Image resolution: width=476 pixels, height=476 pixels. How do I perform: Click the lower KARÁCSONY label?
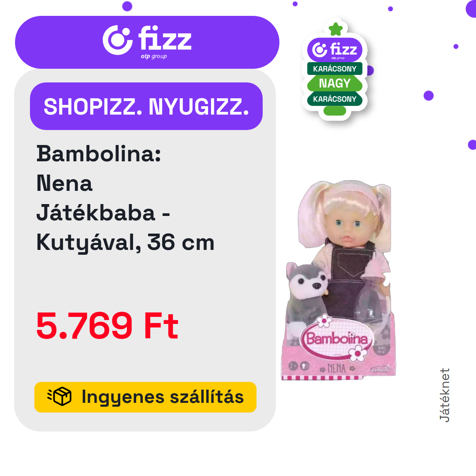(x=335, y=99)
